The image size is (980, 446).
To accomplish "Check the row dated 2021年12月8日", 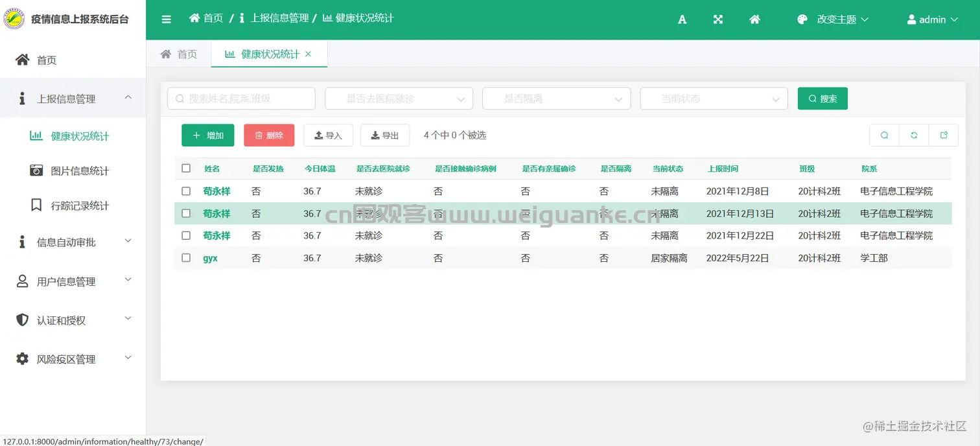I will (x=186, y=191).
